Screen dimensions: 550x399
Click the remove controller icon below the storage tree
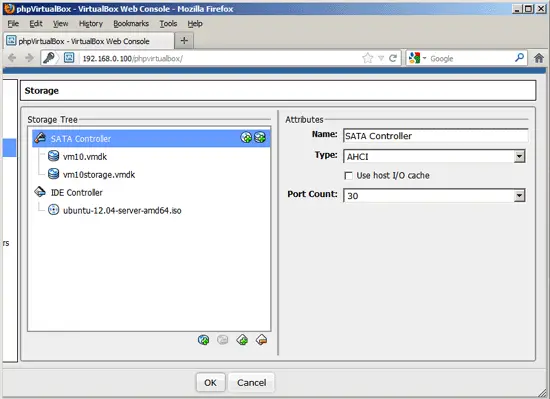[x=261, y=340]
